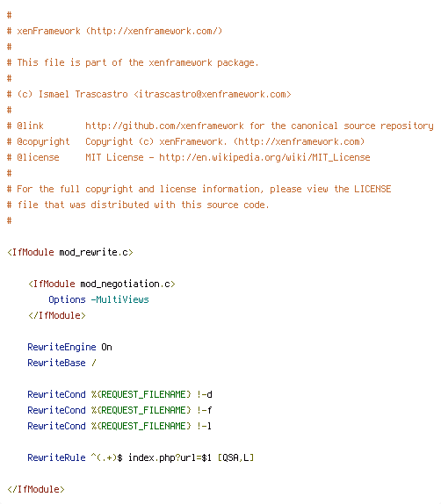
Task: Click the RewriteRule directive keyword
Action: pyautogui.click(x=56, y=457)
